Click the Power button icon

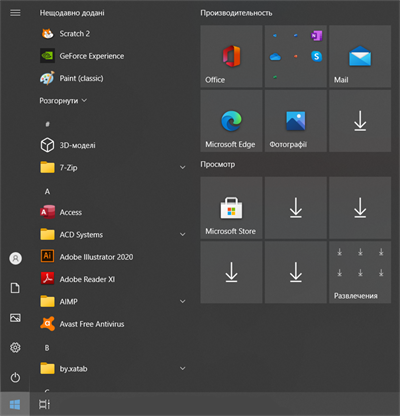(x=15, y=377)
